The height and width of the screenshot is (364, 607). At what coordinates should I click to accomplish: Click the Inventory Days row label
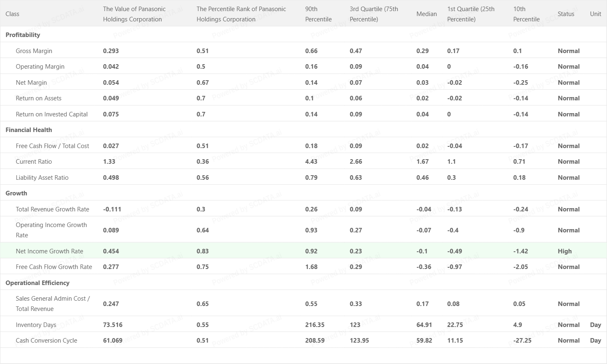[36, 325]
